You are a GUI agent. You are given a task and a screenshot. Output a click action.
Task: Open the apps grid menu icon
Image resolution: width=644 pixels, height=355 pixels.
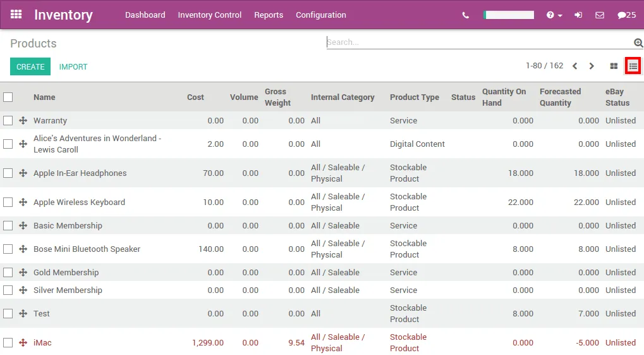[x=16, y=15]
